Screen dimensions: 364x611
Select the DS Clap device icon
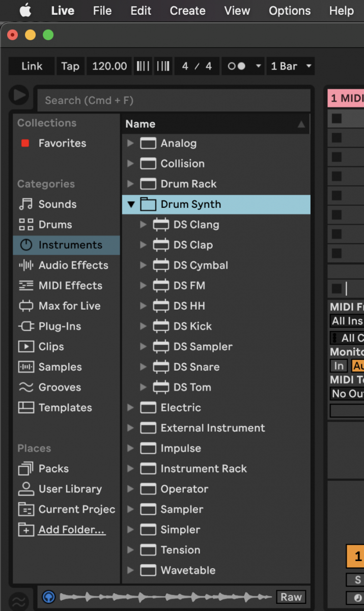[161, 245]
